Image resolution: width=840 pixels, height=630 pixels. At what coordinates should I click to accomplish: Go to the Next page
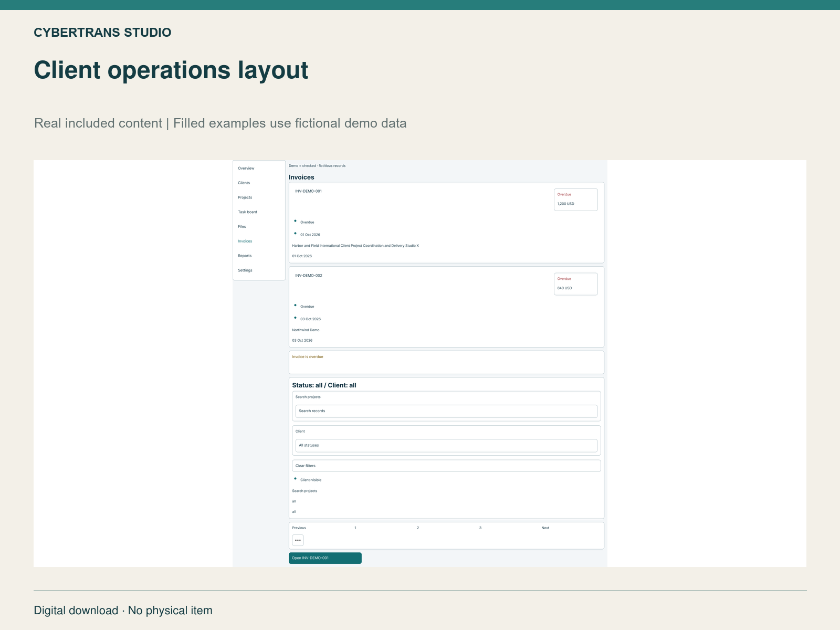pyautogui.click(x=545, y=528)
